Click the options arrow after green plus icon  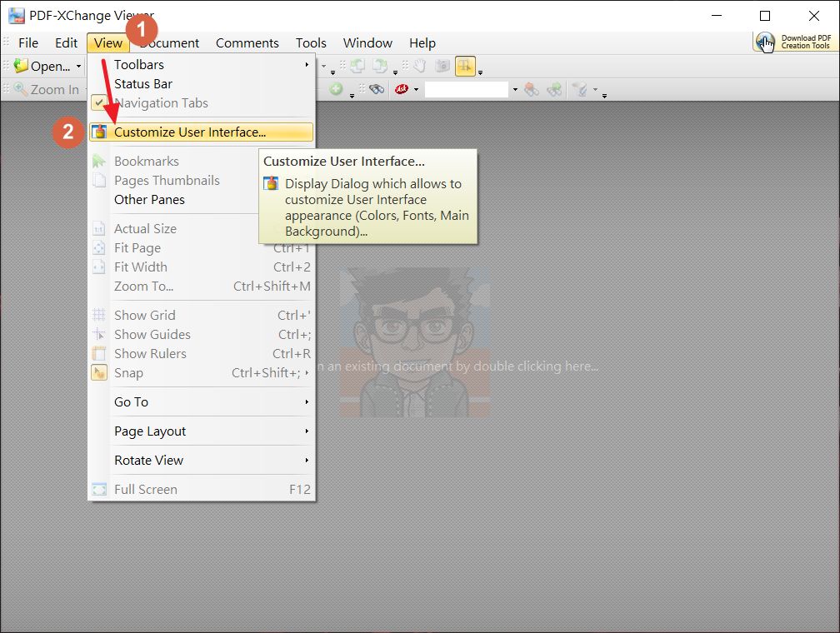coord(352,96)
